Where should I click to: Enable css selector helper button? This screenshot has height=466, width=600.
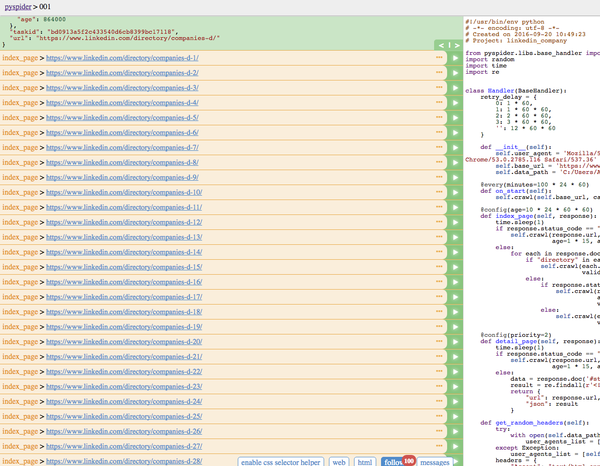280,462
